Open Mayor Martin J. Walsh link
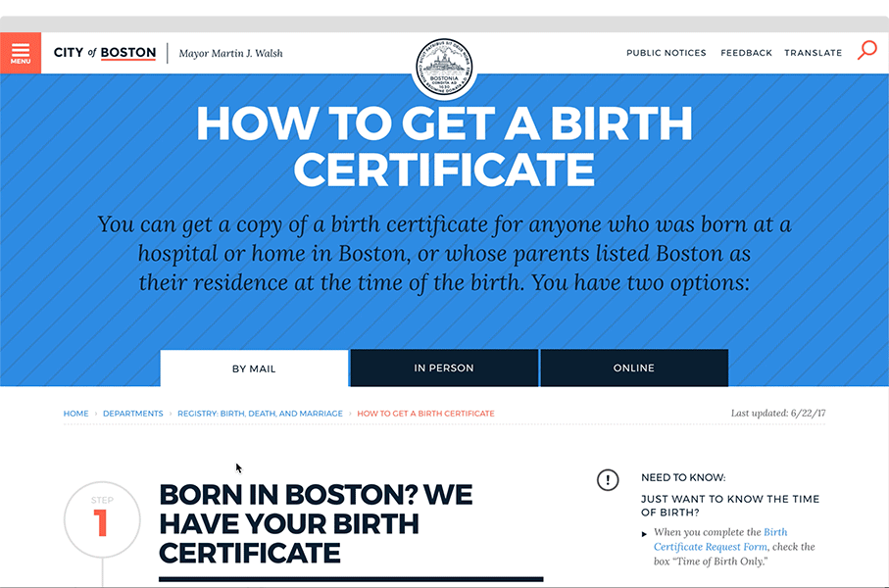Viewport: 889px width, 588px height. (230, 53)
